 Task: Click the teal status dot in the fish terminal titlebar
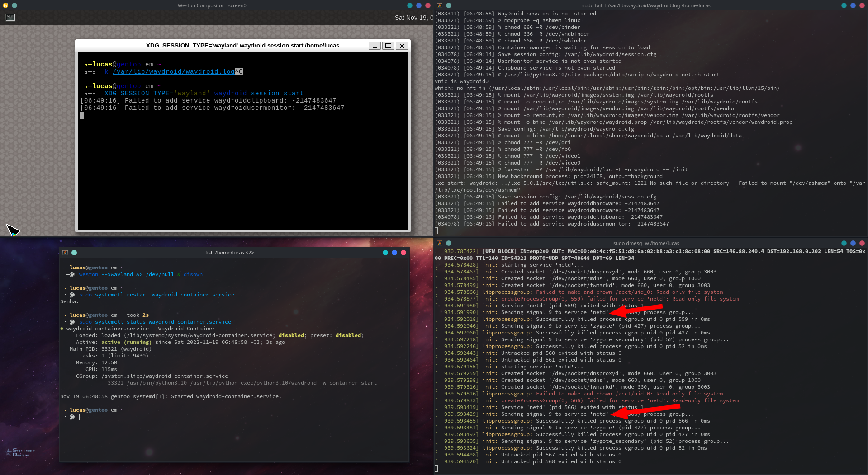74,253
